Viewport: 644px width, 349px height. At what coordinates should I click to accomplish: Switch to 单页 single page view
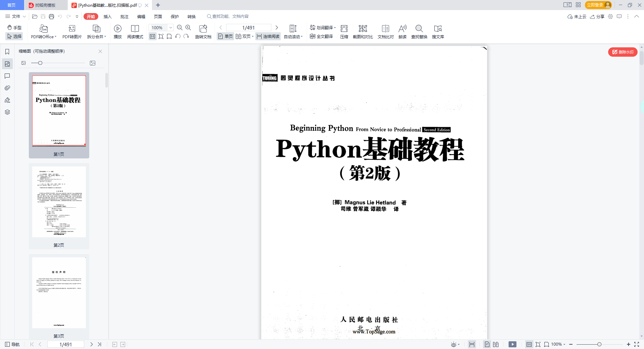(225, 36)
